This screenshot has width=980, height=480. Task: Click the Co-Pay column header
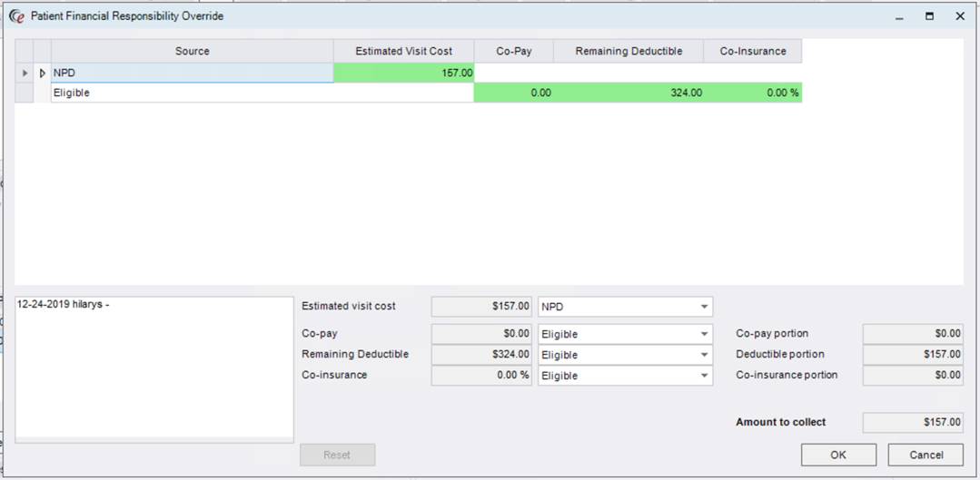513,52
